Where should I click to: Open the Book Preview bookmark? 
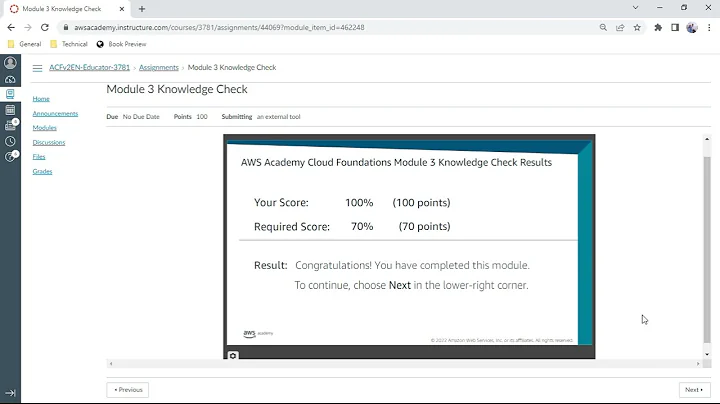[x=121, y=44]
